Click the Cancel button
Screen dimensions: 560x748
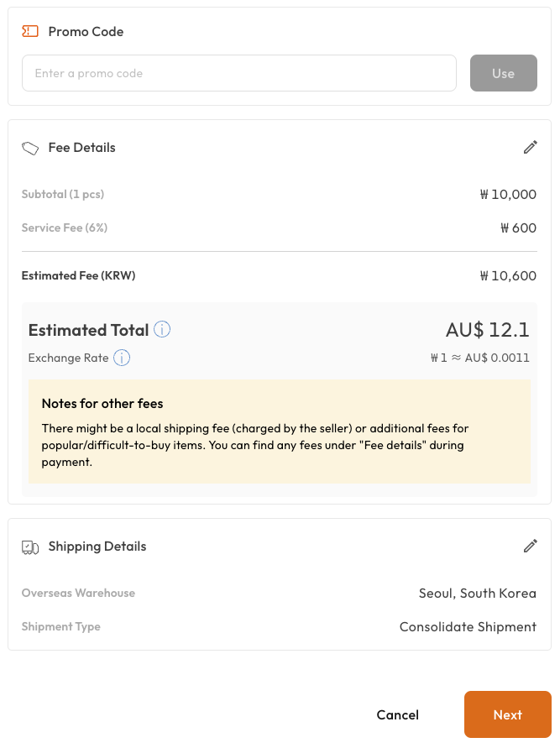(397, 714)
